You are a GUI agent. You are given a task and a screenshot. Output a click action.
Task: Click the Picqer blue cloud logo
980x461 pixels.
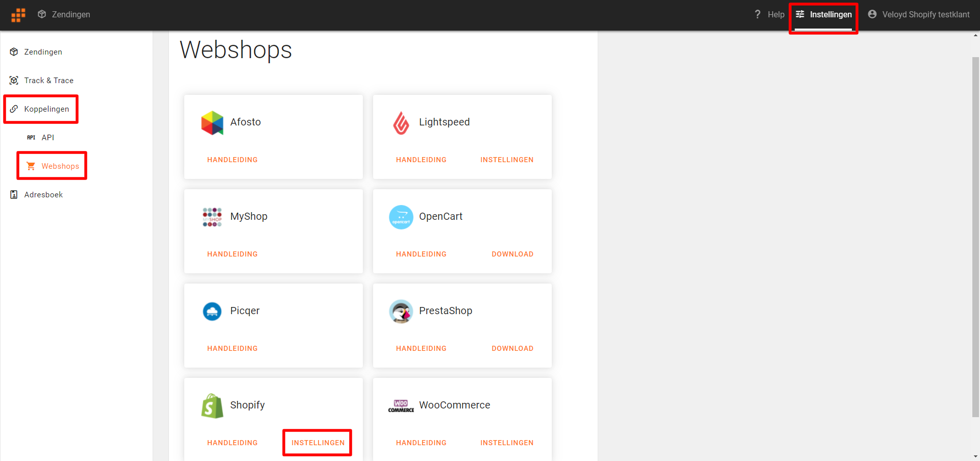click(212, 311)
